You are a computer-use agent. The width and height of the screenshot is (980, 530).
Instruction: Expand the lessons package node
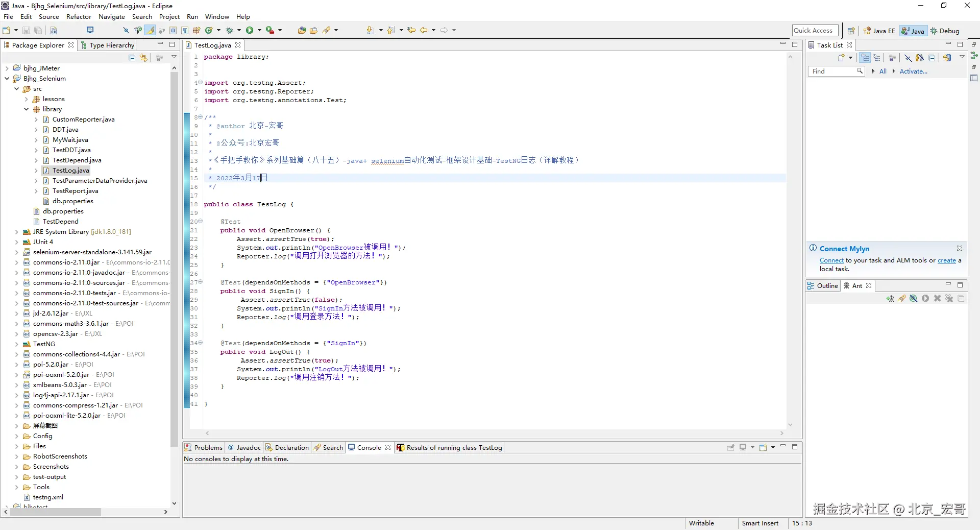26,99
